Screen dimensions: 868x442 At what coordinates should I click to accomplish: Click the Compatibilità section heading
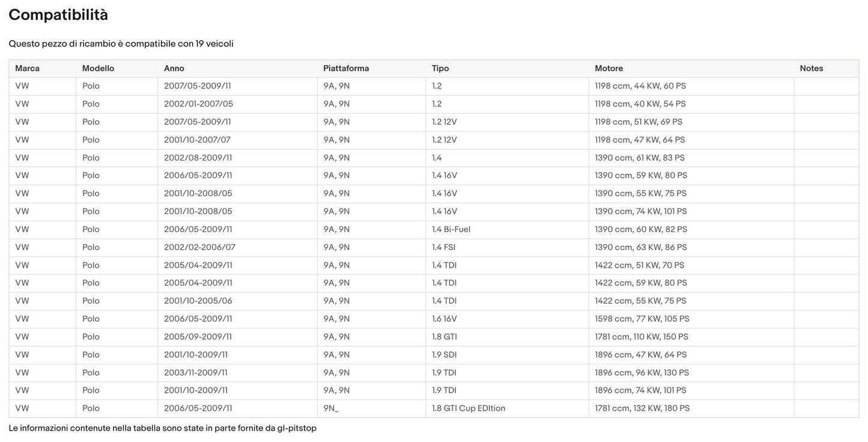pos(58,15)
